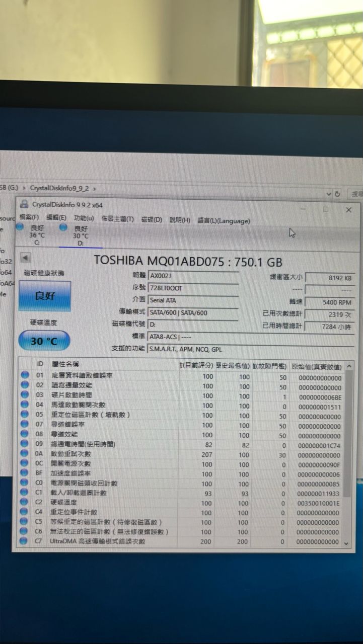Viewport: 363px width, 644px height.
Task: Click the status icon for attribute C4
Action: (x=25, y=512)
